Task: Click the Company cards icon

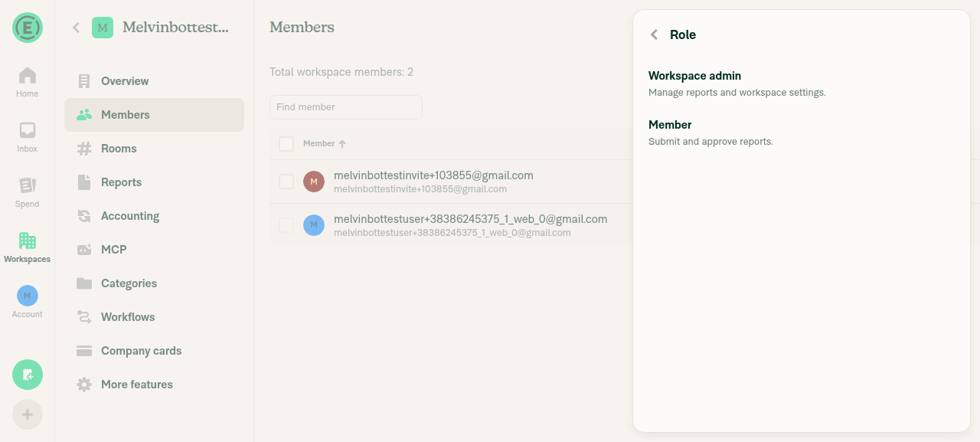Action: click(x=84, y=351)
